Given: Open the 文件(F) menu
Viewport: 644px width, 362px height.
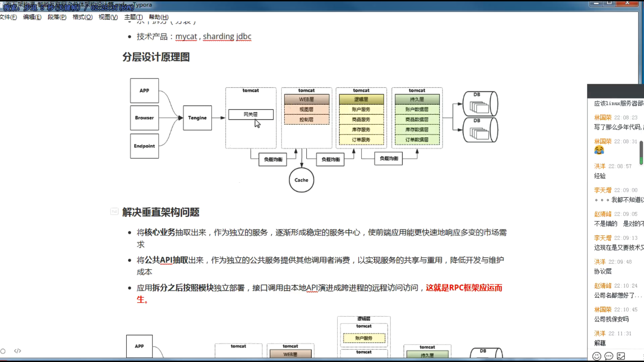Looking at the screenshot, I should (8, 17).
